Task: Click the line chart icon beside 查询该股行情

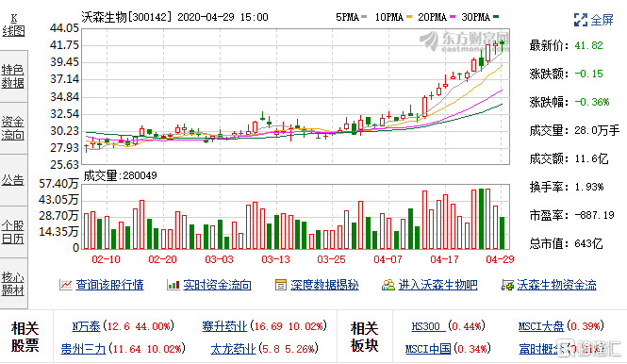Action: click(66, 285)
